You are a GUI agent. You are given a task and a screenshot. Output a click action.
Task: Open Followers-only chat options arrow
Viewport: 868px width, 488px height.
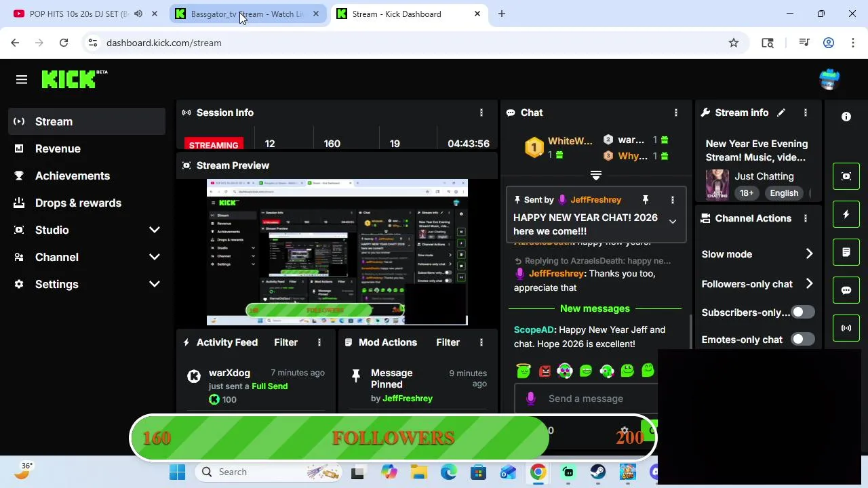(809, 284)
